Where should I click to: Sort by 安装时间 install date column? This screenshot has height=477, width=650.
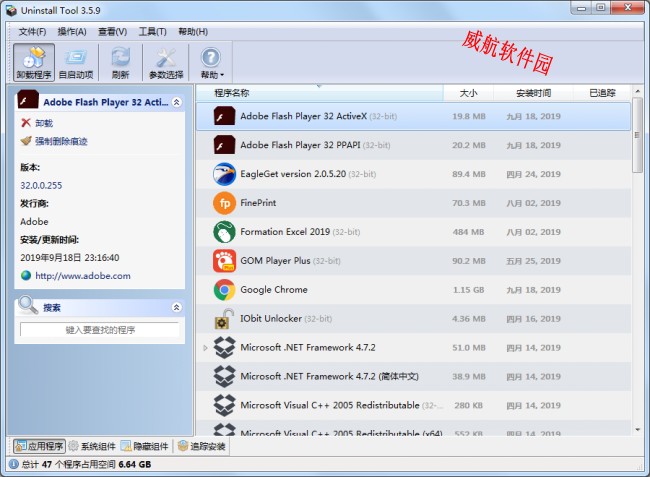[533, 93]
